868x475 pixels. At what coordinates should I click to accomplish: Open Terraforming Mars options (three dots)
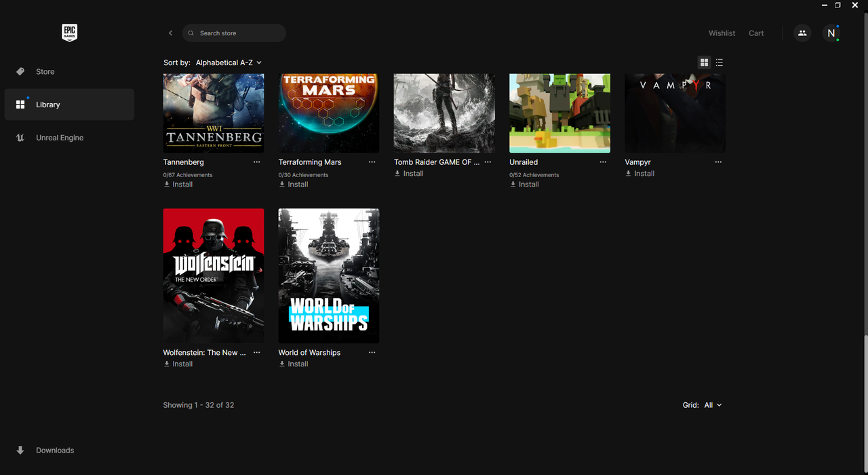pyautogui.click(x=372, y=162)
